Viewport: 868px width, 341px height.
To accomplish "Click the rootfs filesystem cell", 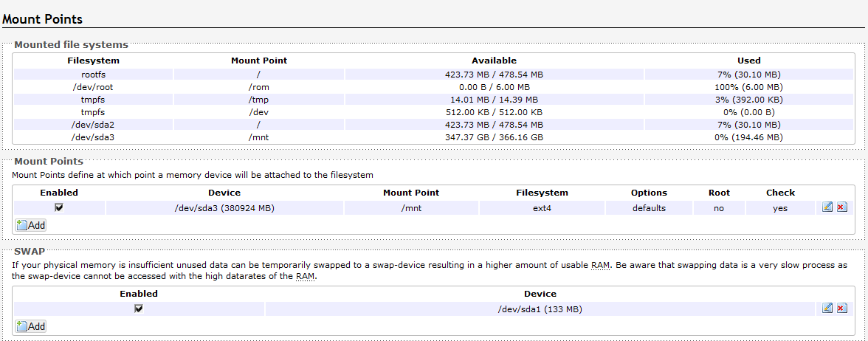I will (x=93, y=74).
